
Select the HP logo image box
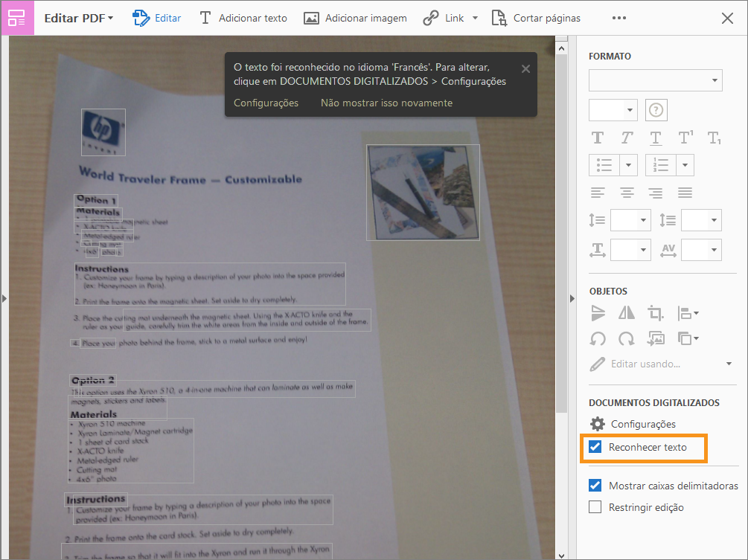tap(103, 132)
